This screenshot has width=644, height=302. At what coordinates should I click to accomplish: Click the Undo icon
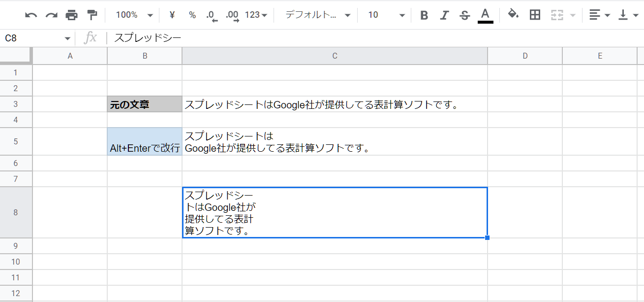point(31,15)
